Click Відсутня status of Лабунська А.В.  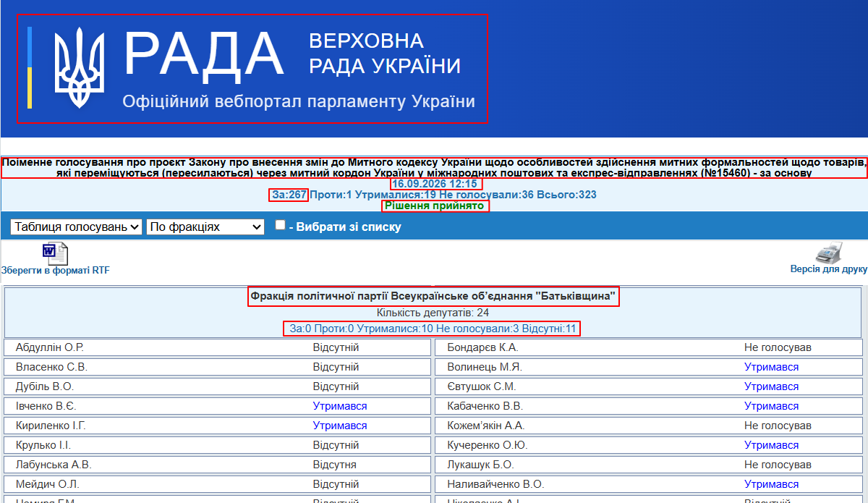point(335,465)
